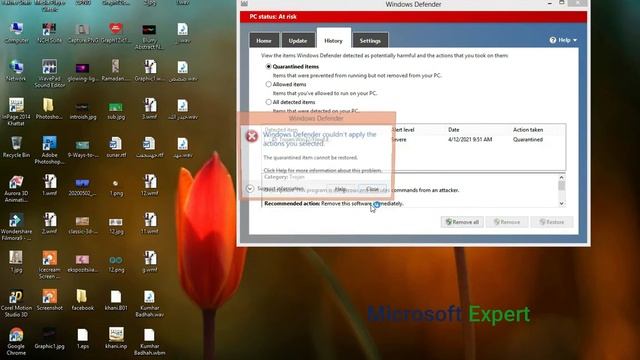Select the 1.png image file

pos(116,187)
